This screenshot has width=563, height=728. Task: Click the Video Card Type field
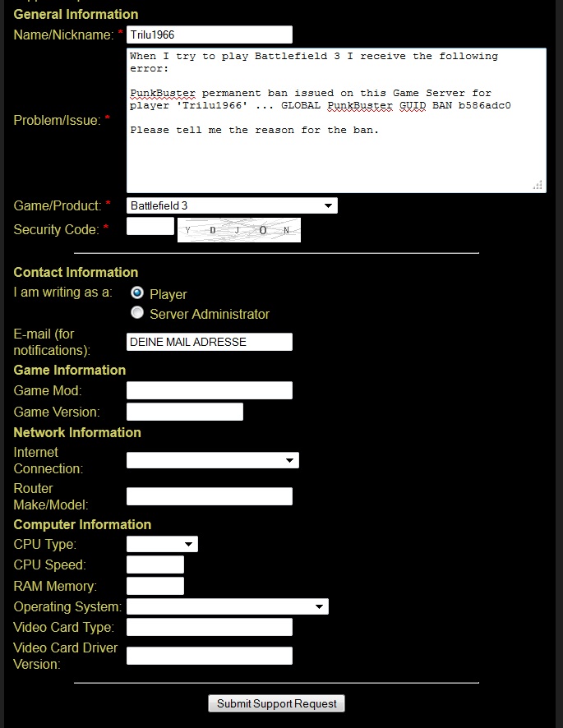[210, 627]
